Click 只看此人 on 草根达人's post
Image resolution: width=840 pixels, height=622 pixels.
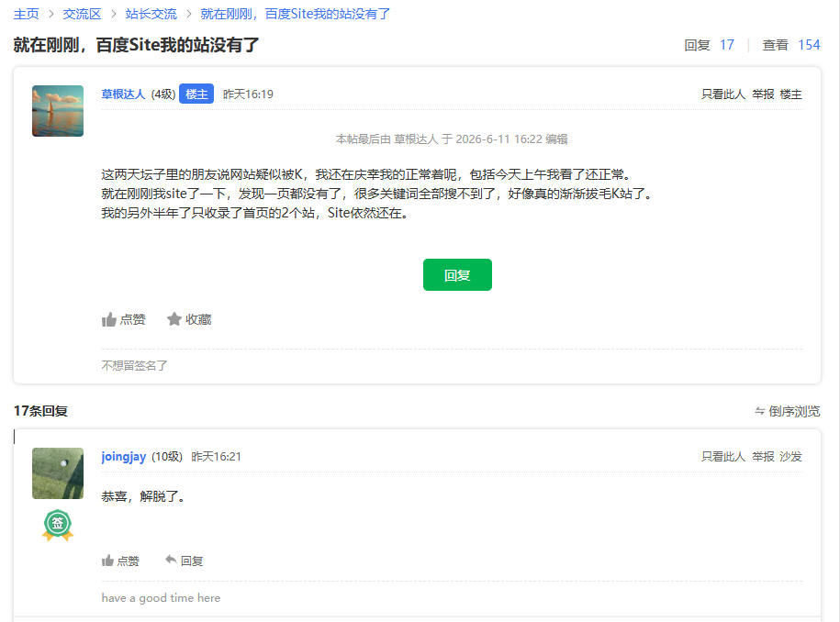(x=723, y=94)
